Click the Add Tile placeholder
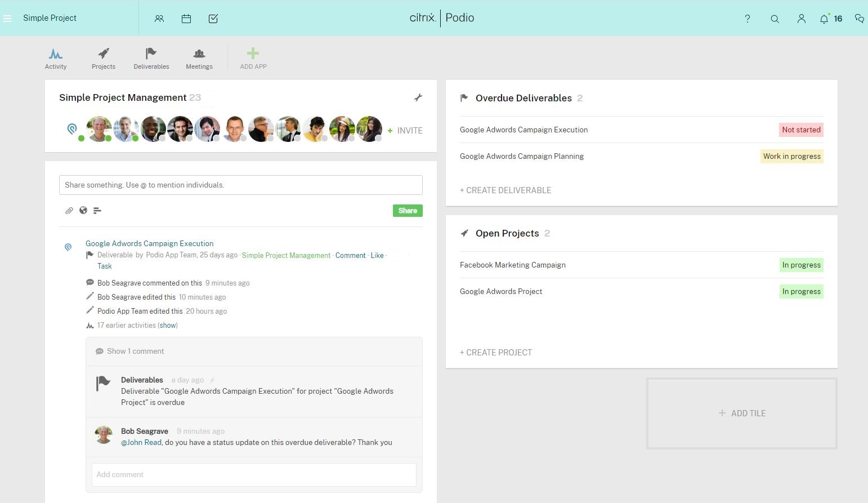Viewport: 868px width, 503px height. [741, 413]
